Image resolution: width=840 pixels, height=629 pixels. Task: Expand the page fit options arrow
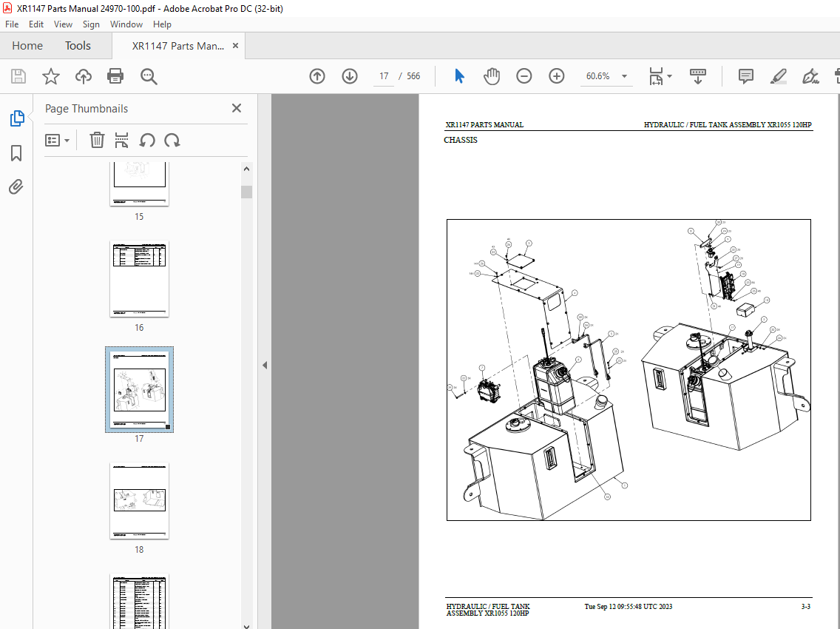670,76
